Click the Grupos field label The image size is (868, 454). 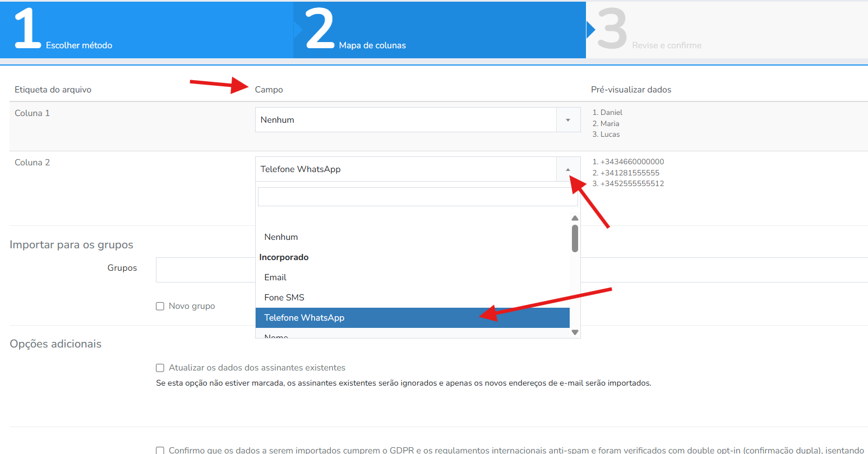pyautogui.click(x=122, y=268)
